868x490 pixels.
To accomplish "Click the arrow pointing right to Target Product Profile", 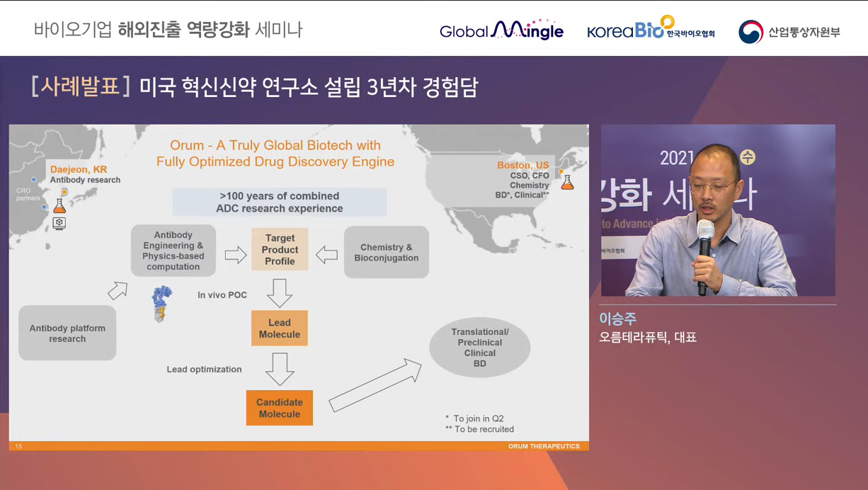I will (236, 255).
